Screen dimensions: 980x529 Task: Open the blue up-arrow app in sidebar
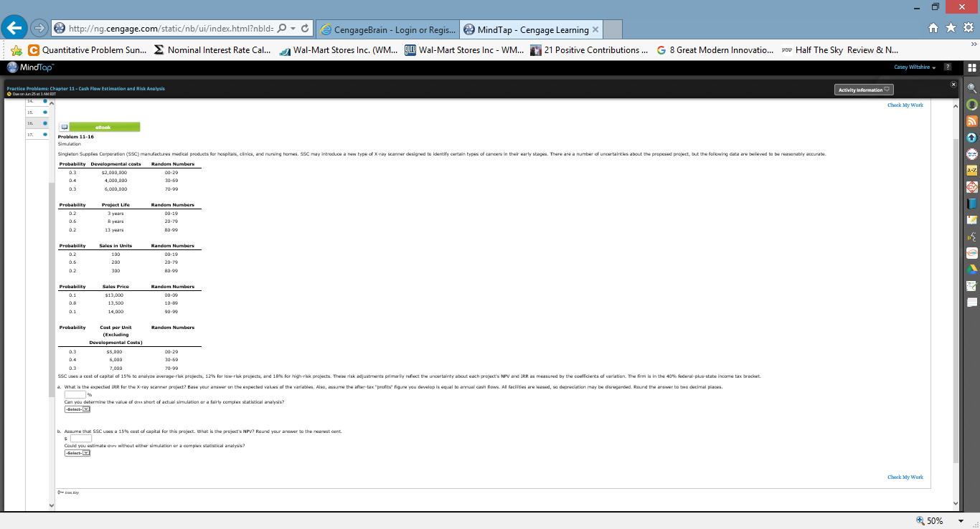tap(972, 138)
